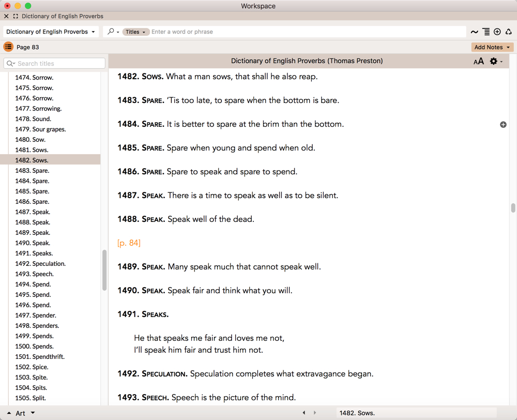517x420 pixels.
Task: Click the '1482. Sows.' location field at bottom
Action: (x=417, y=413)
